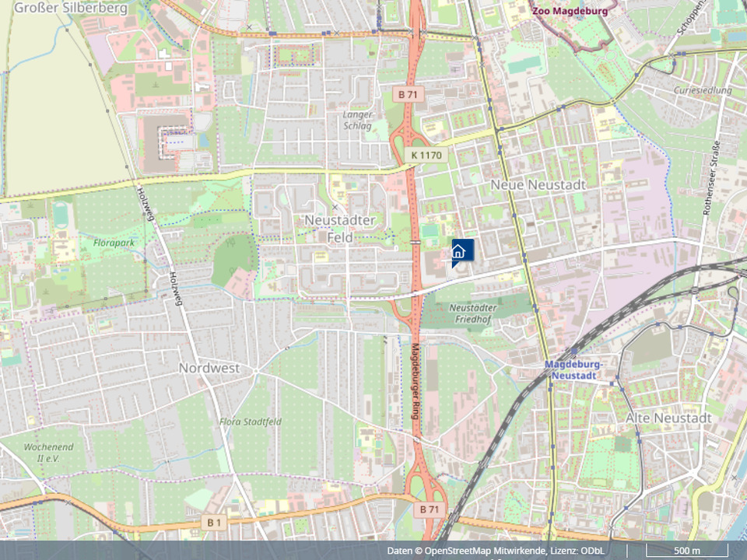Click the blue home location marker
Viewport: 747px width, 560px height.
click(x=462, y=252)
